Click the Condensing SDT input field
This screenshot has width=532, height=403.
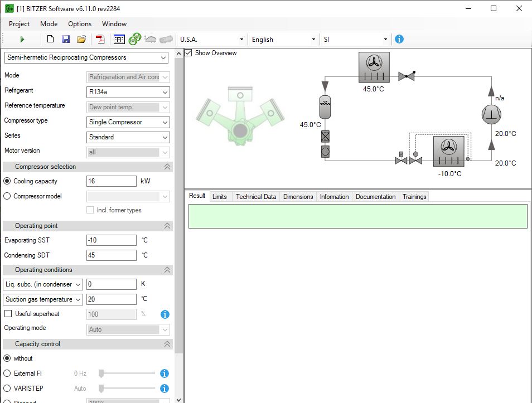(112, 255)
